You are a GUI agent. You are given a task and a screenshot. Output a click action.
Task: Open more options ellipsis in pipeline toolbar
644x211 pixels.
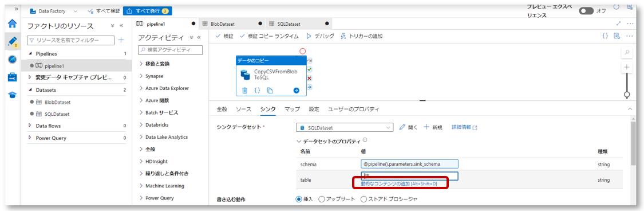click(630, 36)
